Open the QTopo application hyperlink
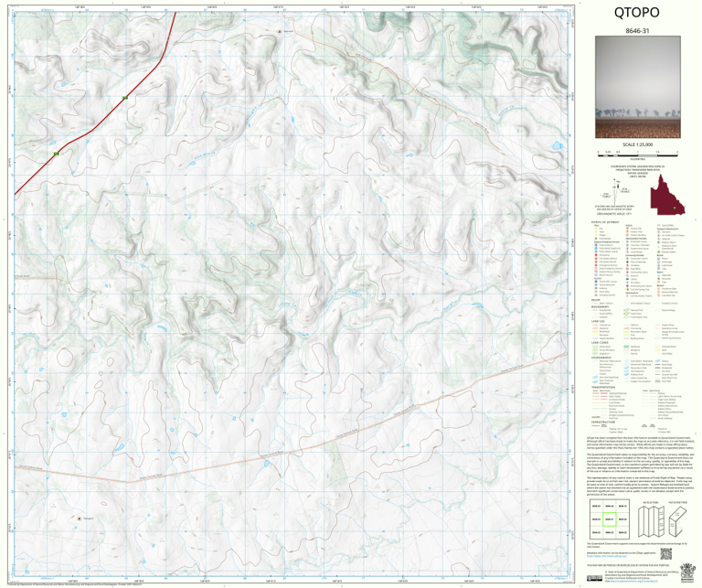 [606, 557]
